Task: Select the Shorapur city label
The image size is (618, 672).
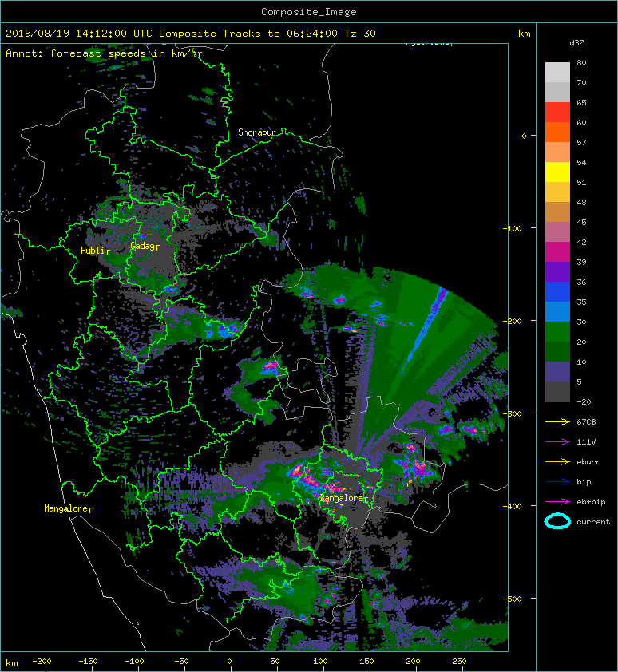Action: (258, 132)
